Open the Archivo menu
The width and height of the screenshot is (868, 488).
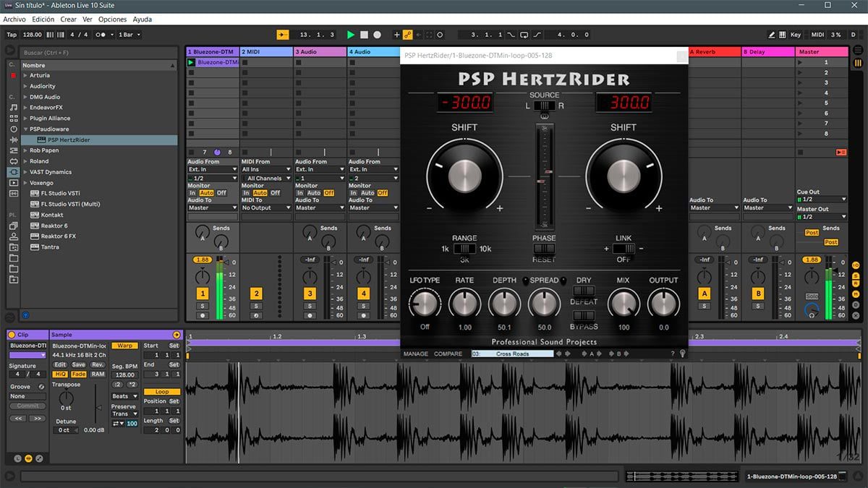tap(14, 20)
